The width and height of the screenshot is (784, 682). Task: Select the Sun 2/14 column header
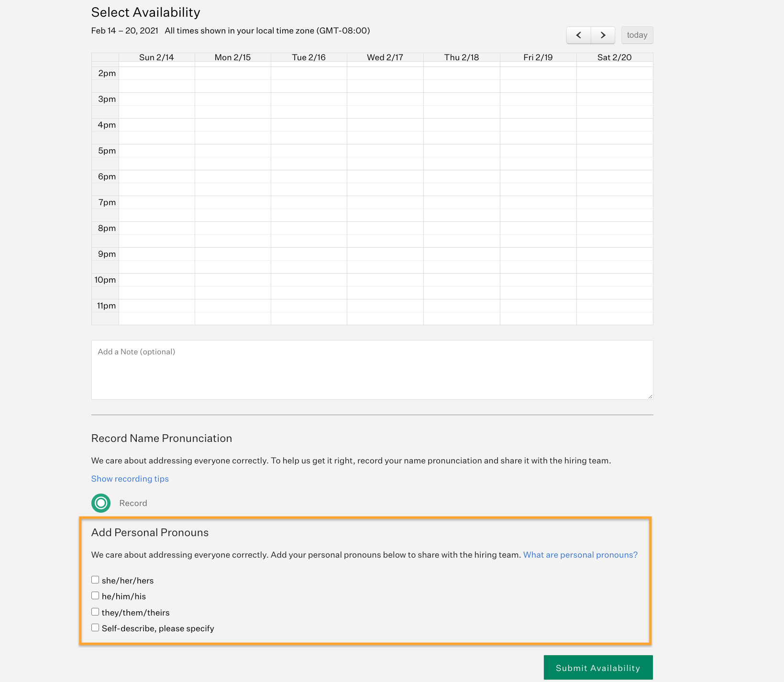coord(156,57)
